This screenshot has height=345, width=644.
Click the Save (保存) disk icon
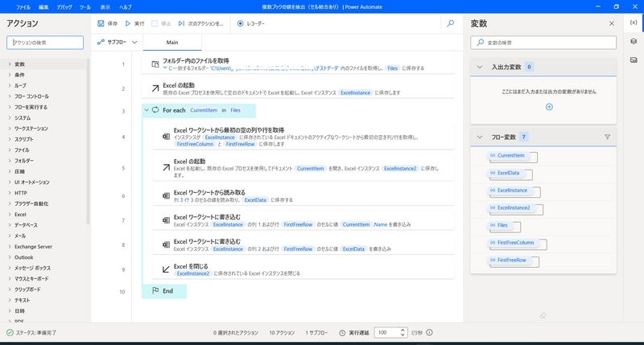(x=101, y=23)
